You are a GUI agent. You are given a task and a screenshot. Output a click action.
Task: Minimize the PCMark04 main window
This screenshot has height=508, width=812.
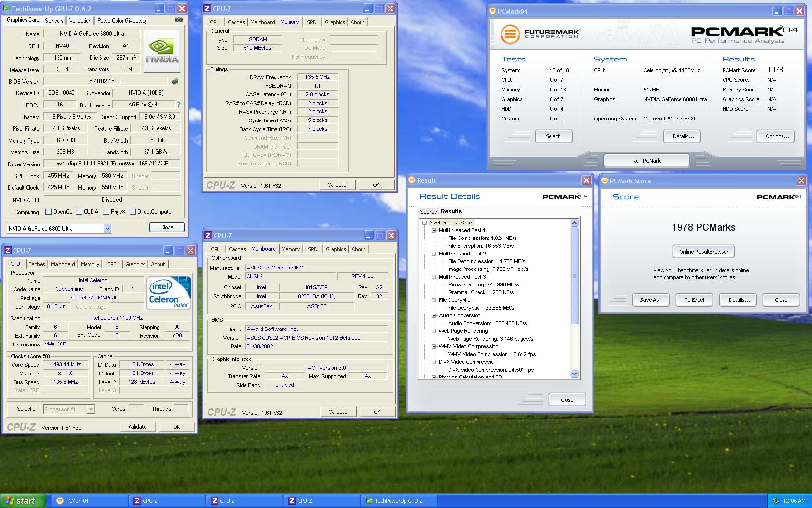point(777,11)
